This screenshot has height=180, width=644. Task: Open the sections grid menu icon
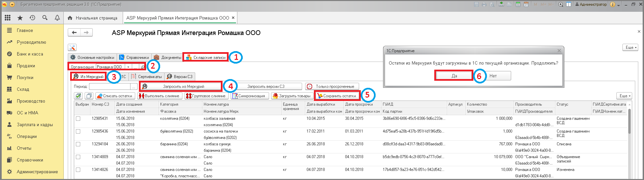[7, 18]
